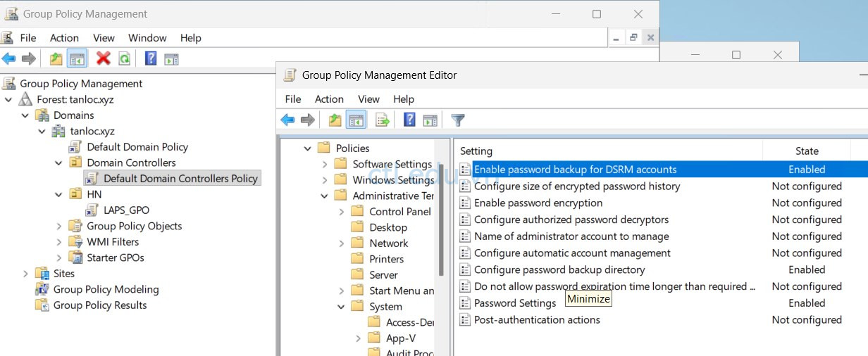868x356 pixels.
Task: Click the Sites node icon
Action: (x=42, y=274)
